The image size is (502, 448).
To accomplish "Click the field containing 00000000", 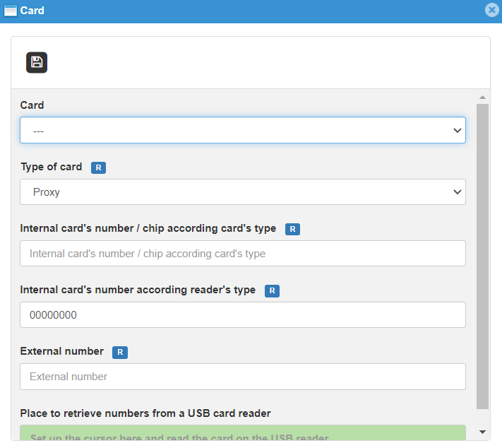I will point(242,314).
